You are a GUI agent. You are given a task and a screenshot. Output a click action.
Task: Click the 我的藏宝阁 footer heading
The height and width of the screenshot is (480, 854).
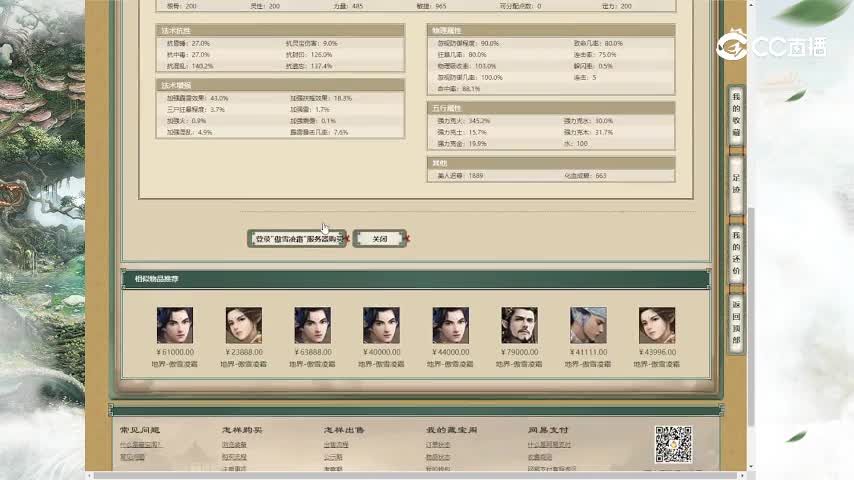[x=452, y=430]
